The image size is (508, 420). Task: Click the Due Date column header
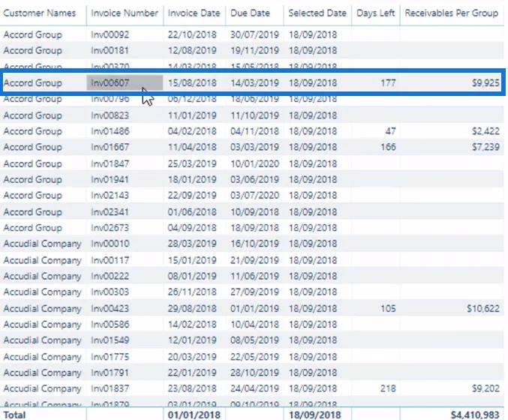250,13
